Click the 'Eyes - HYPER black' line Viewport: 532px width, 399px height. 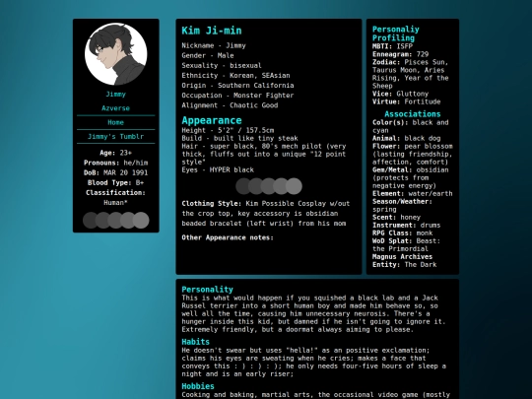pyautogui.click(x=218, y=169)
